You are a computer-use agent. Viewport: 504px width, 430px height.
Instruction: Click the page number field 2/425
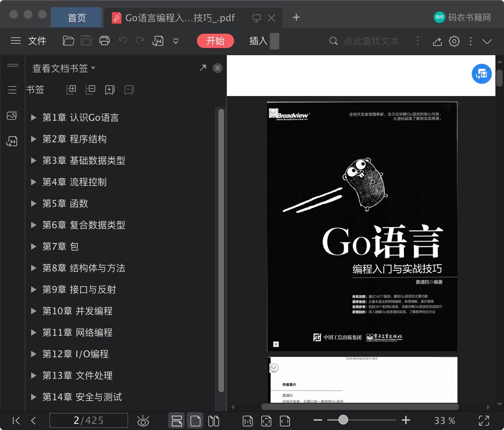88,420
